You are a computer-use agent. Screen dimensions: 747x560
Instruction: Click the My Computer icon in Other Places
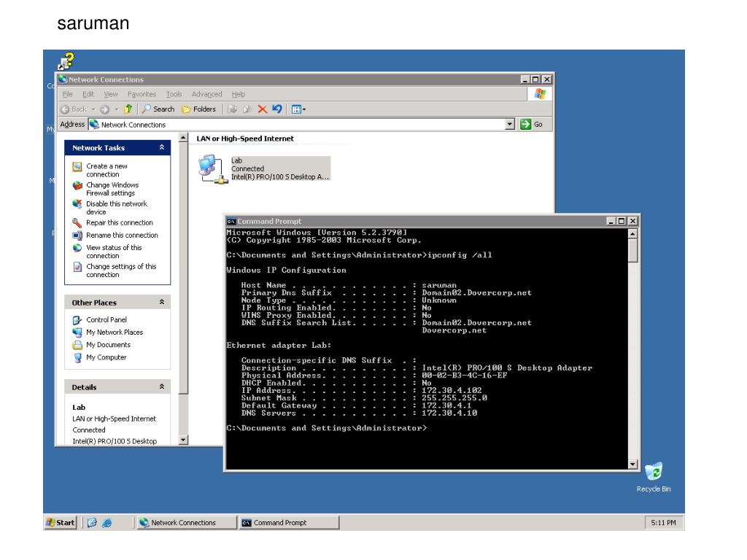[77, 357]
